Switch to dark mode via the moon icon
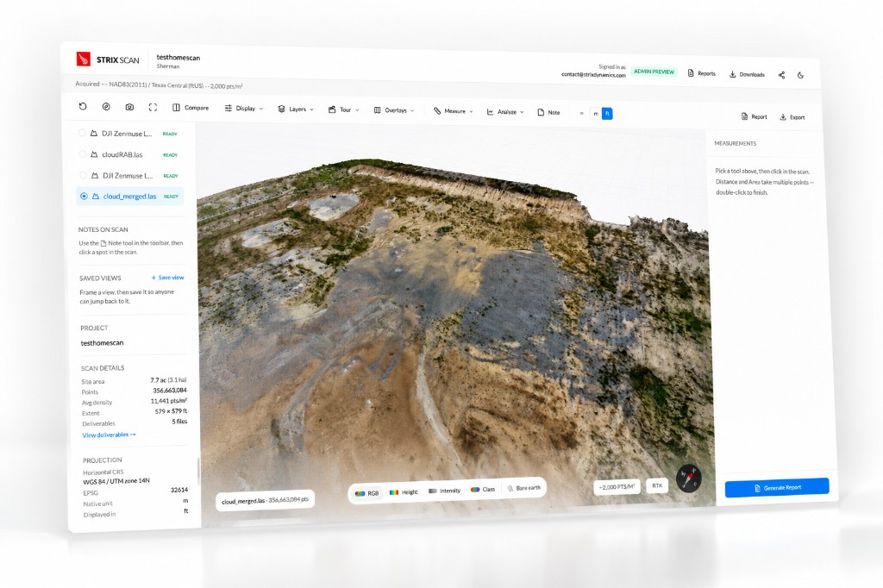Screen dimensions: 883x588 click(x=801, y=75)
